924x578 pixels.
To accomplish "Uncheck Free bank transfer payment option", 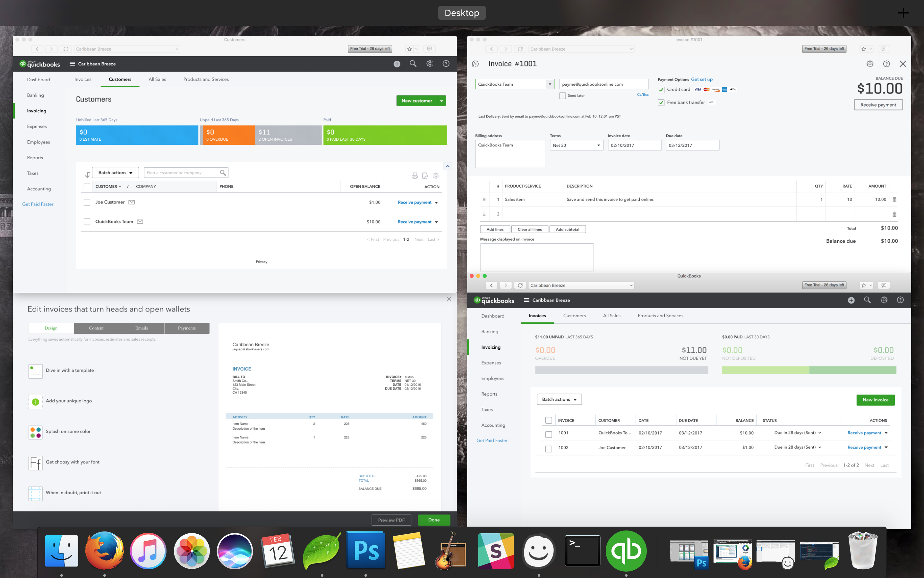I will (x=661, y=103).
